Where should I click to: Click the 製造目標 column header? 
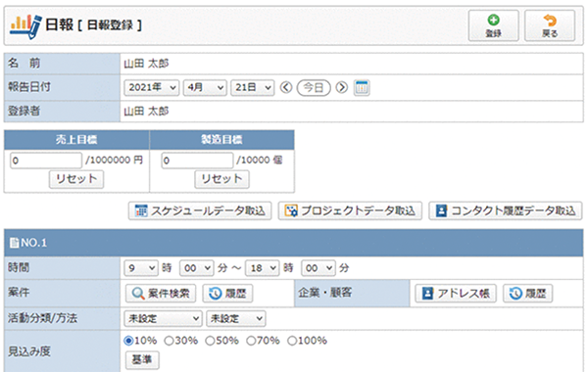[222, 140]
